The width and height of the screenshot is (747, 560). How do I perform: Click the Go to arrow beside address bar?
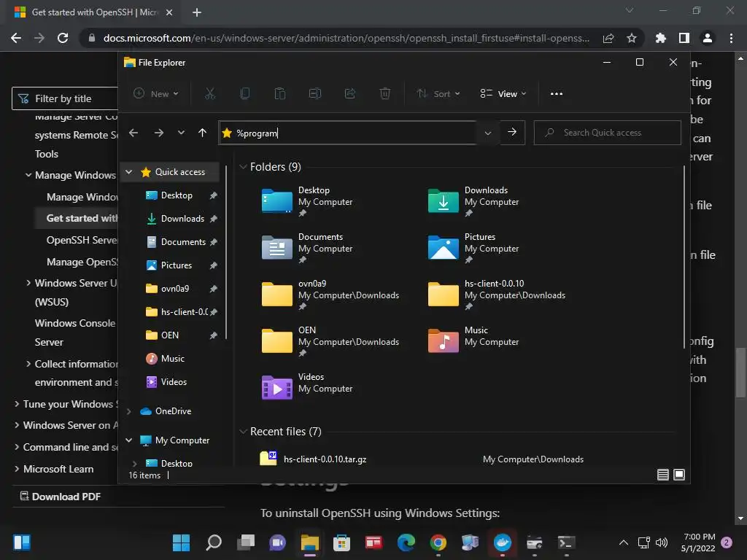tap(512, 132)
